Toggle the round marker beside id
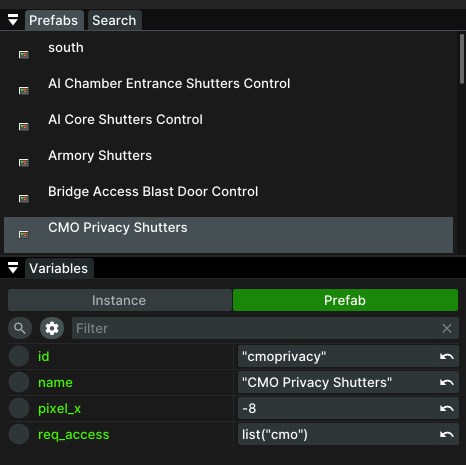This screenshot has height=465, width=466. click(19, 356)
